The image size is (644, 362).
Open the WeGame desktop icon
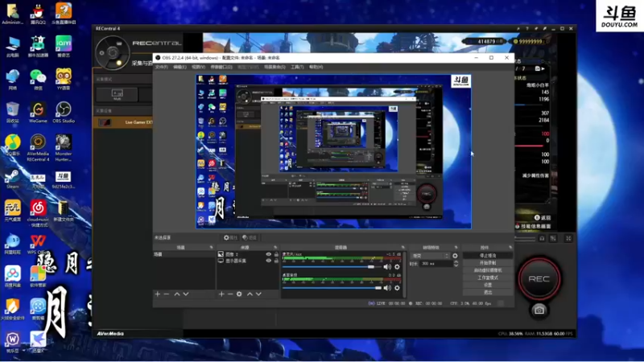tap(38, 112)
